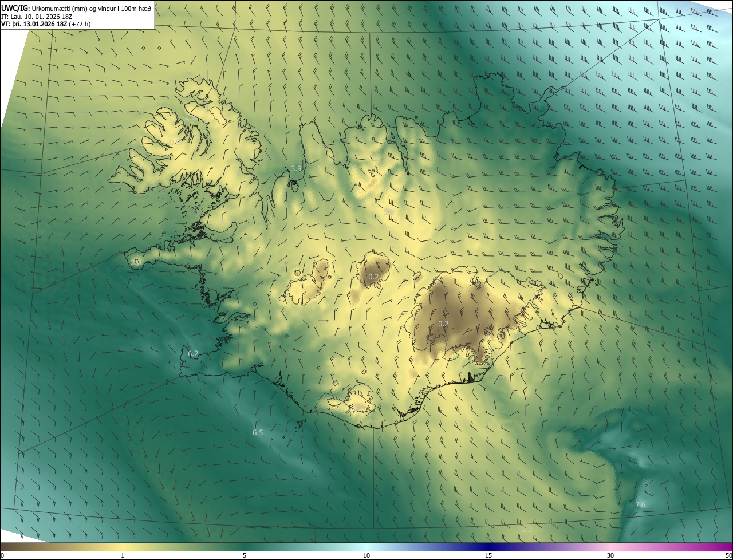
Task: Click the '0' tick on the color scale
Action: (2, 555)
